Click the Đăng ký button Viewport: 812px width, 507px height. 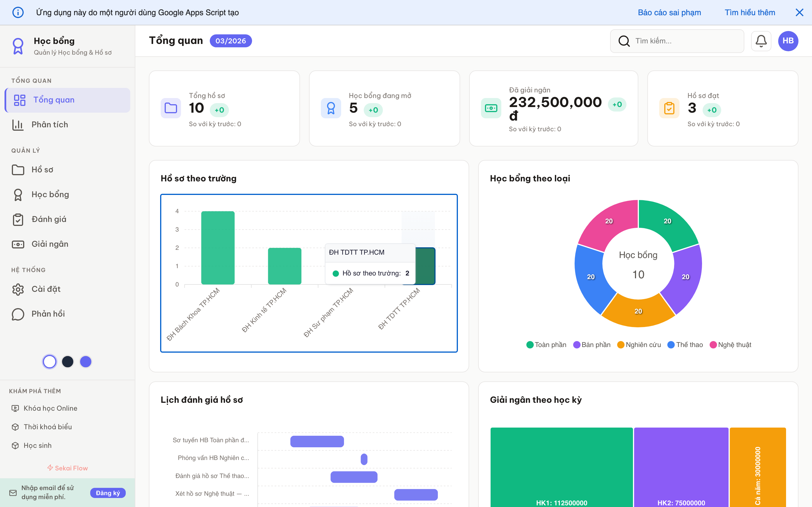(108, 493)
